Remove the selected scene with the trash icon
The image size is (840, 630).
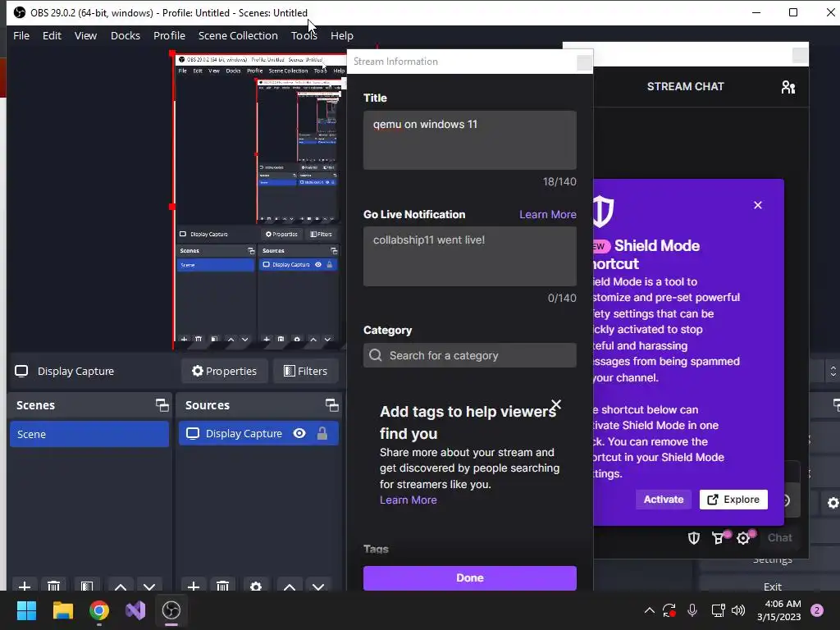click(53, 586)
